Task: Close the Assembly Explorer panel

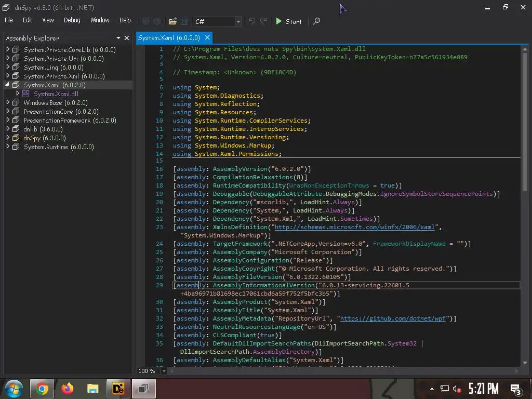Action: pos(127,38)
